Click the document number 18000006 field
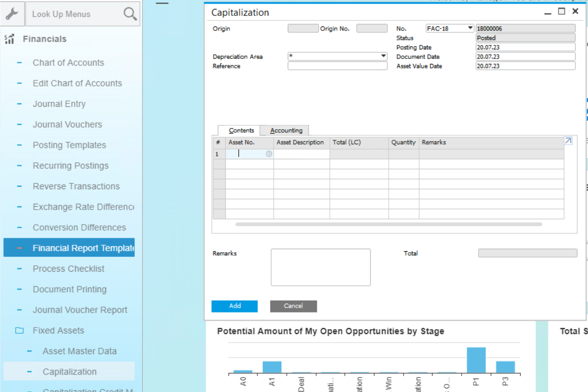This screenshot has height=392, width=588. [x=525, y=28]
